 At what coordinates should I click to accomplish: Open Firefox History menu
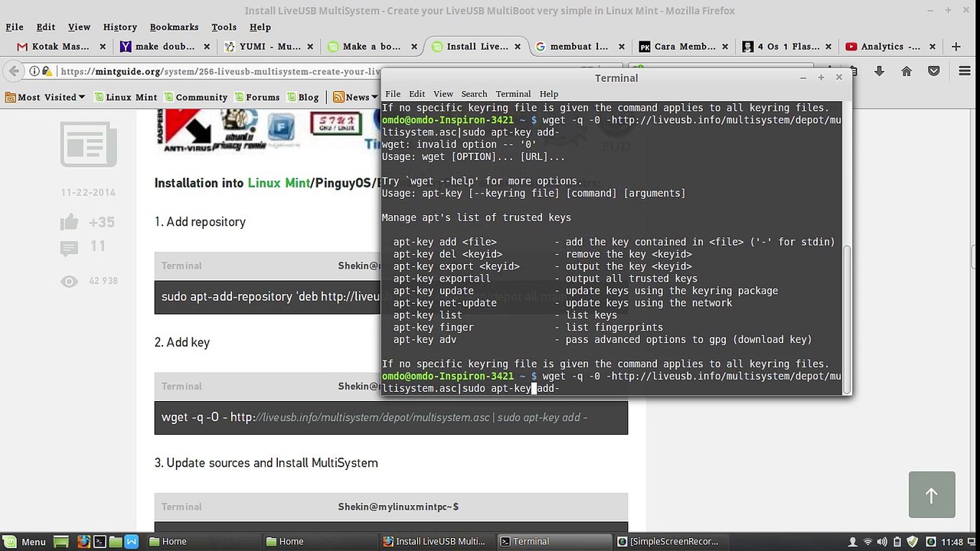(120, 27)
